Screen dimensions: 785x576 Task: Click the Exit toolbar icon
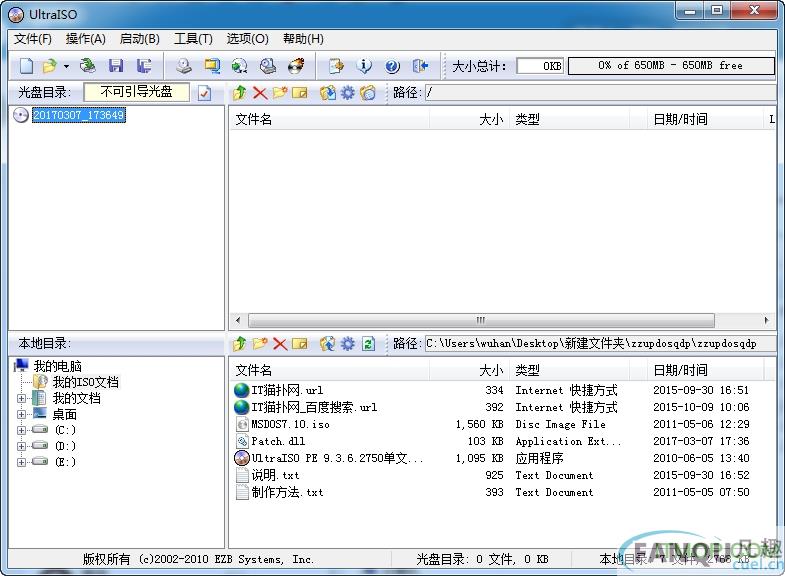point(420,66)
